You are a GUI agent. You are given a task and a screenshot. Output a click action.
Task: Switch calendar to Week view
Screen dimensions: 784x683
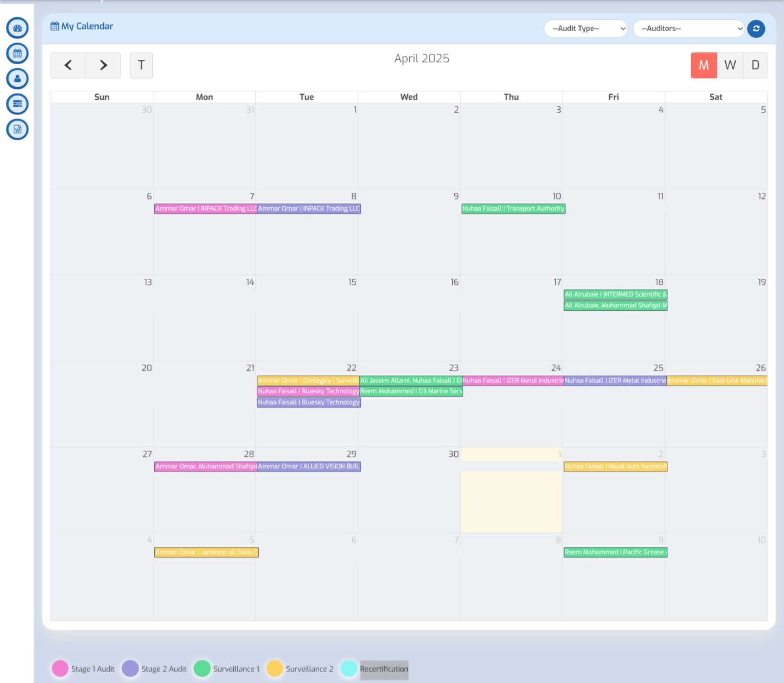pos(730,65)
